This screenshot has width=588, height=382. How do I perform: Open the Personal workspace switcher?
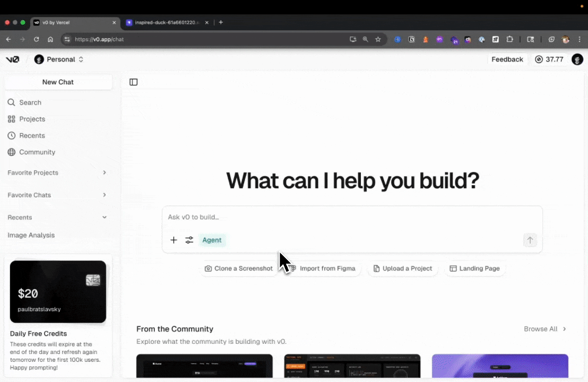[59, 59]
